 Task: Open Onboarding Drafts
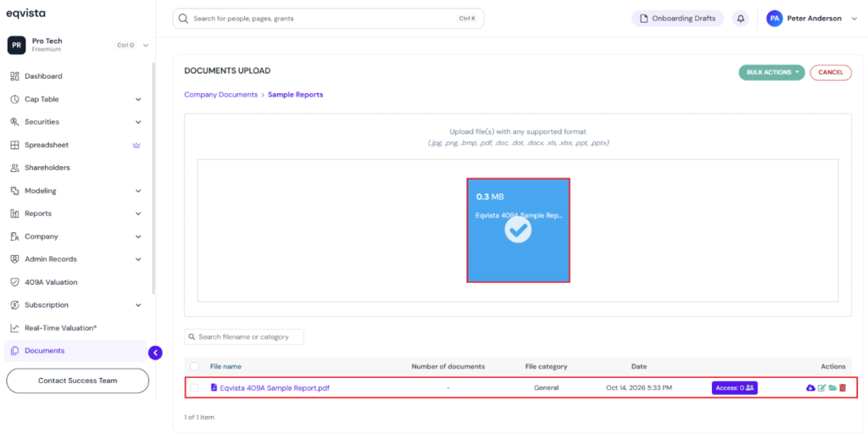tap(677, 19)
